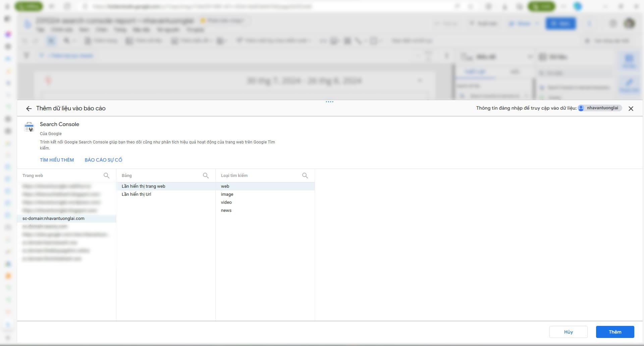Choose video search type

pyautogui.click(x=265, y=202)
